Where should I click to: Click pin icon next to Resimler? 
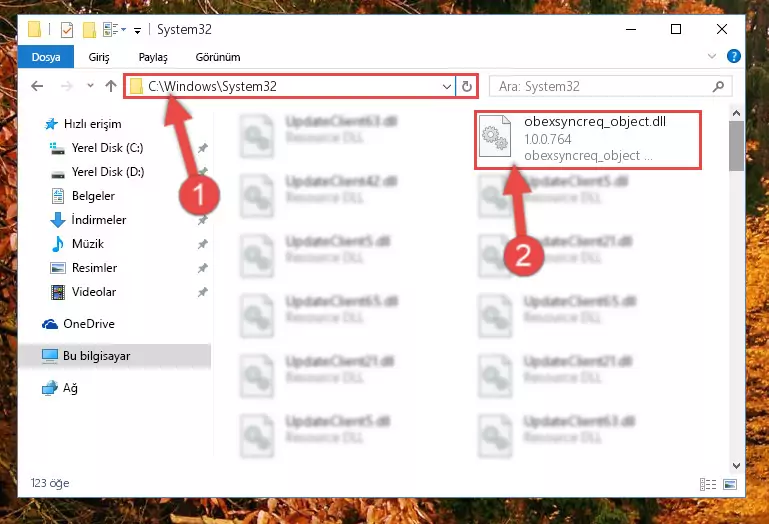coord(203,268)
